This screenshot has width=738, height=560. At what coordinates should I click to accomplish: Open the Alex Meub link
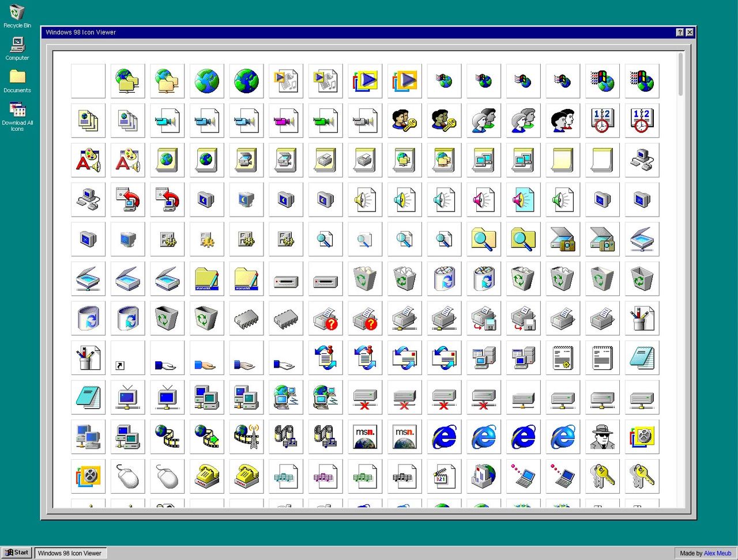tap(717, 553)
